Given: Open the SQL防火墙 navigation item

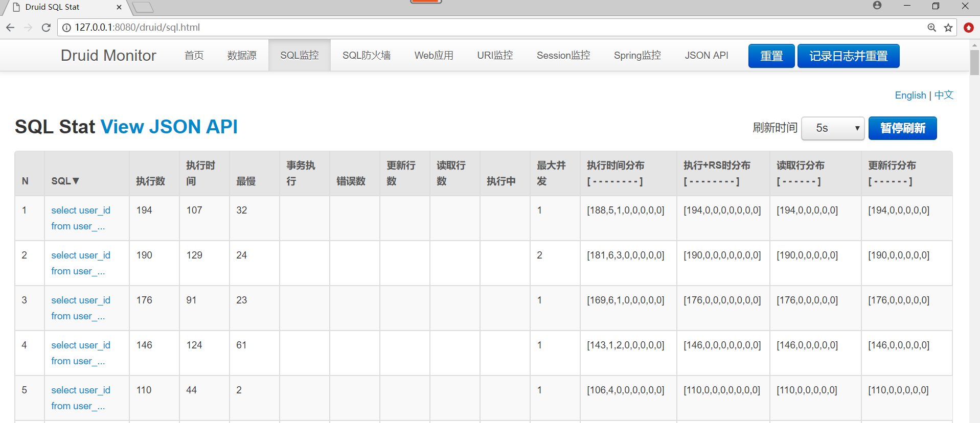Looking at the screenshot, I should (x=367, y=55).
